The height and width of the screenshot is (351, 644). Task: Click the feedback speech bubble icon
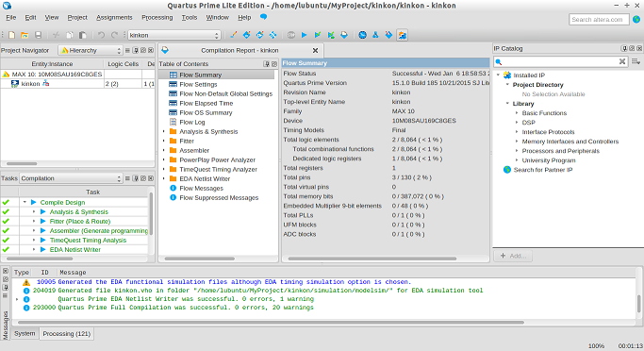[263, 17]
